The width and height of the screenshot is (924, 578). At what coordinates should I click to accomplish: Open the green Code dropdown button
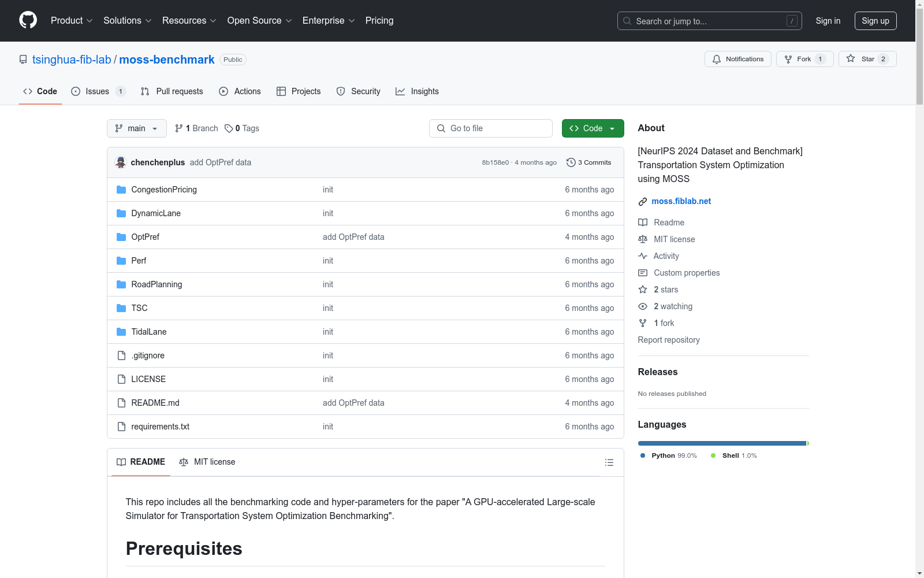point(593,128)
